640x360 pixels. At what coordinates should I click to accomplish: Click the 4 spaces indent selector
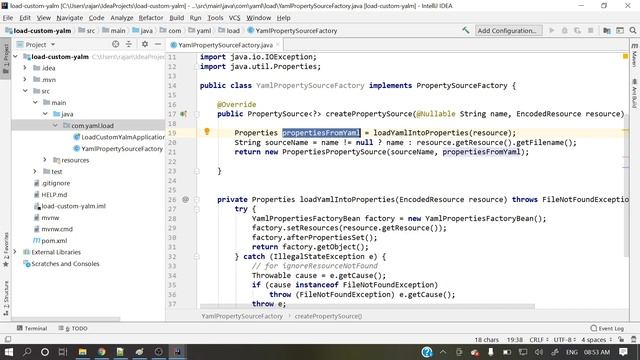point(596,340)
